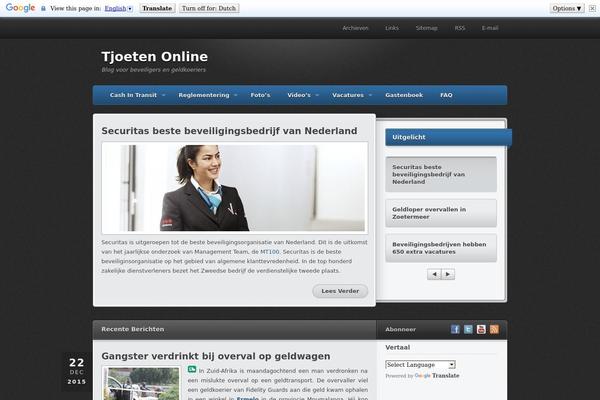
Task: Open the RSS link in top bar
Action: (x=460, y=28)
